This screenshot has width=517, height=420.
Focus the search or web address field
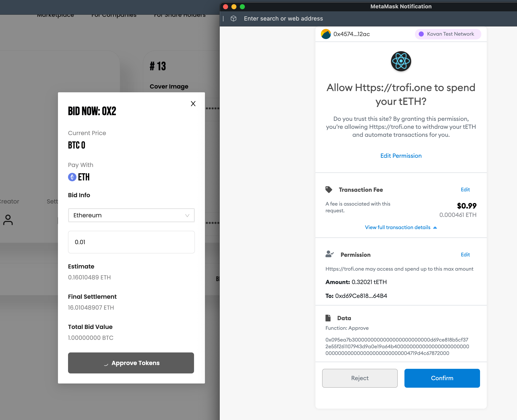click(x=283, y=19)
